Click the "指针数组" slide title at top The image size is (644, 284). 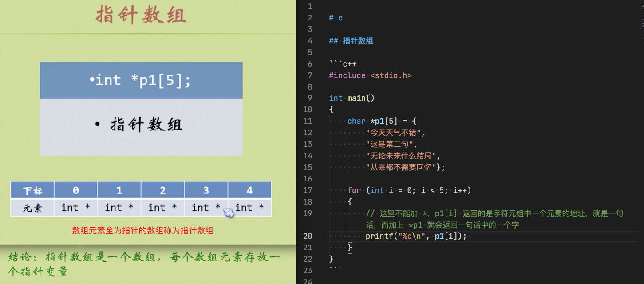click(x=141, y=15)
